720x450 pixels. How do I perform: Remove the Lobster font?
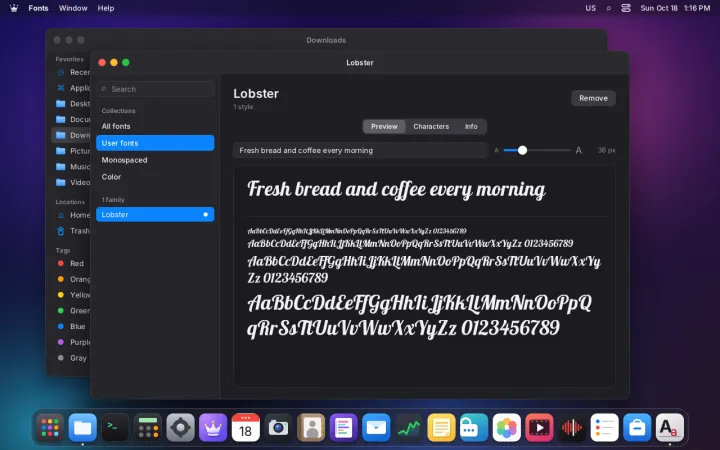593,98
